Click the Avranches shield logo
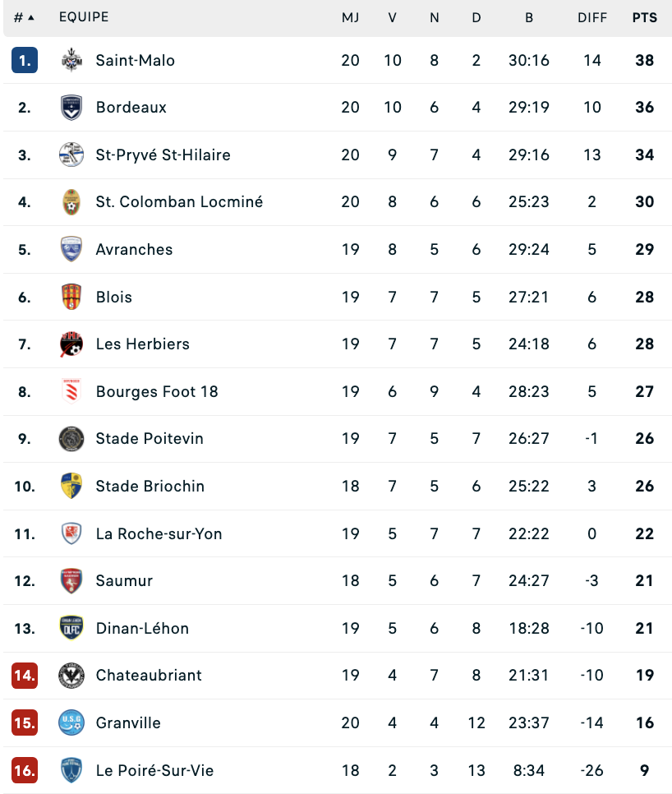Image resolution: width=672 pixels, height=794 pixels. click(x=71, y=249)
